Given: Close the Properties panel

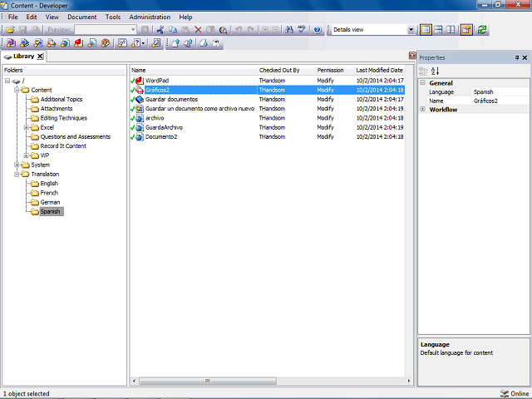Looking at the screenshot, I should pyautogui.click(x=525, y=57).
